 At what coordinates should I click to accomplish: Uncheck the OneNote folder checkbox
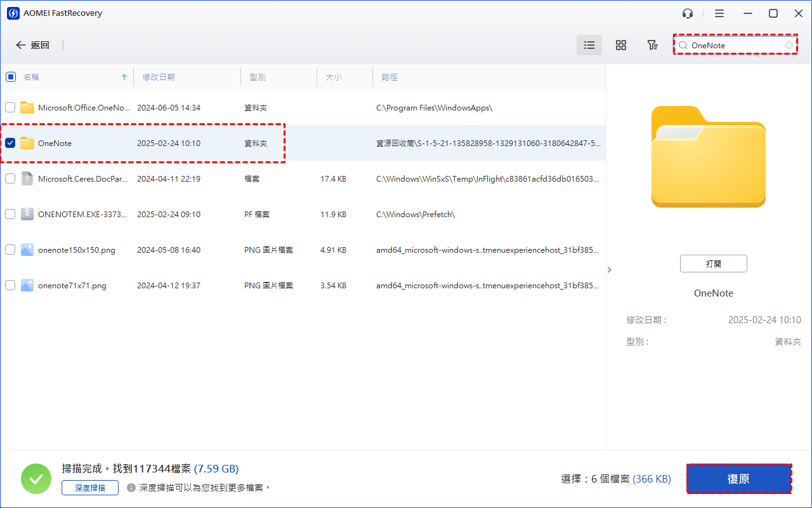click(x=10, y=143)
